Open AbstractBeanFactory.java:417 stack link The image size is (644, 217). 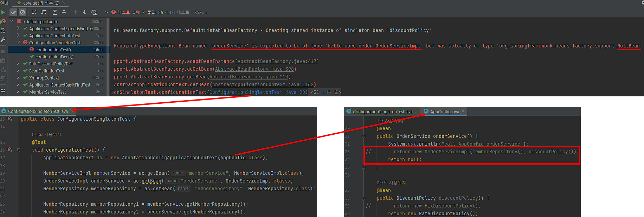tap(277, 61)
